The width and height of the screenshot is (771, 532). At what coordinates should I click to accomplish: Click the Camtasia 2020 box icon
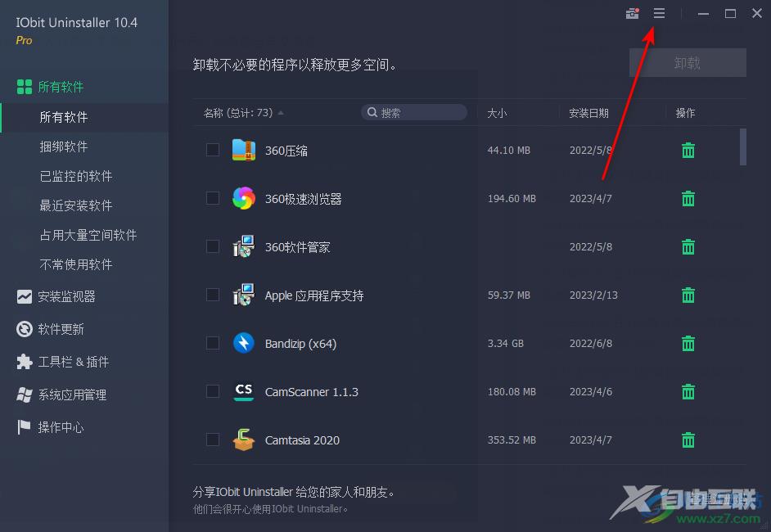click(243, 440)
